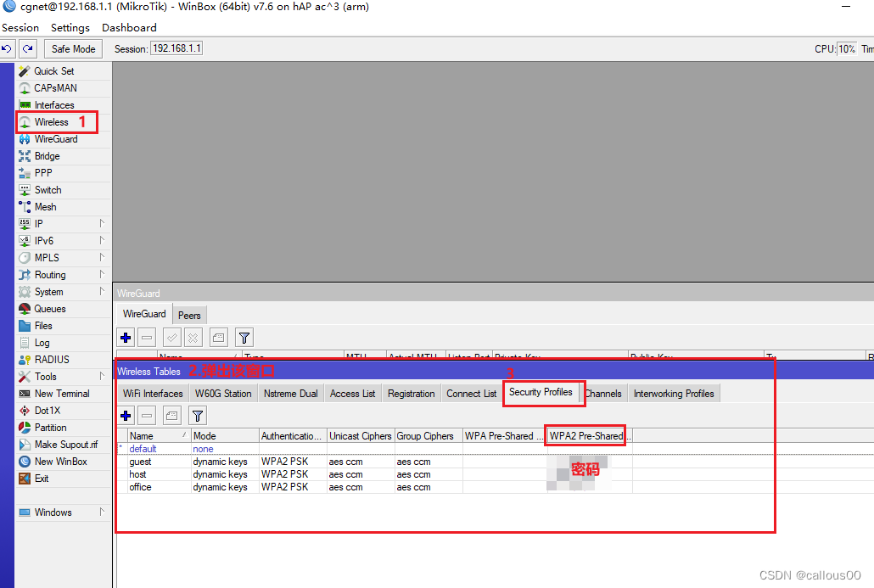Expand the IP submenu
This screenshot has width=874, height=588.
pos(34,223)
